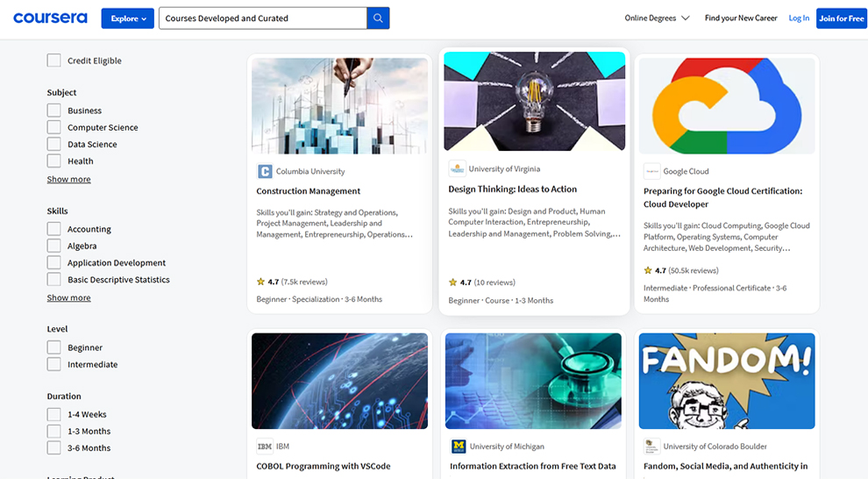The height and width of the screenshot is (479, 868).
Task: Show more Skills filters
Action: [68, 297]
